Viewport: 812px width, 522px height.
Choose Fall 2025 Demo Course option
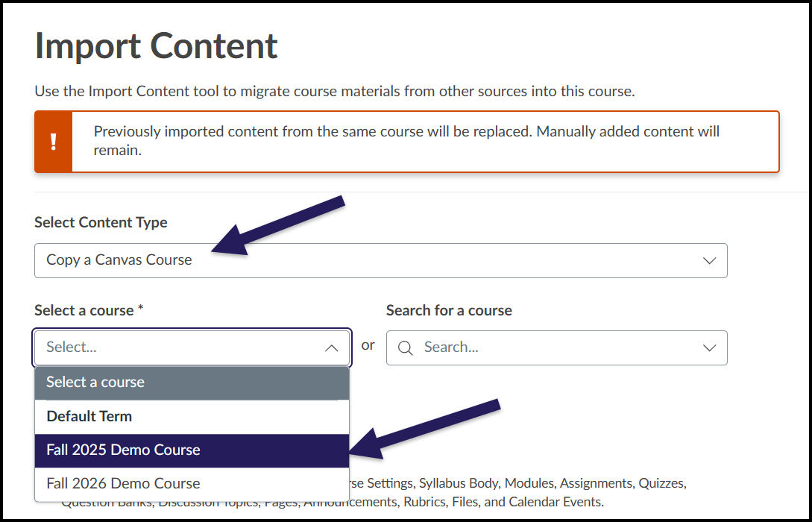point(192,450)
